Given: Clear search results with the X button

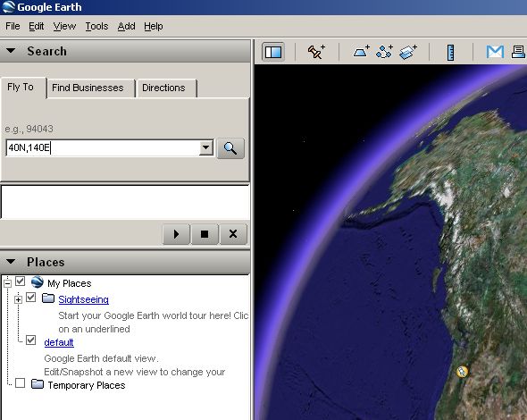Looking at the screenshot, I should coord(233,234).
